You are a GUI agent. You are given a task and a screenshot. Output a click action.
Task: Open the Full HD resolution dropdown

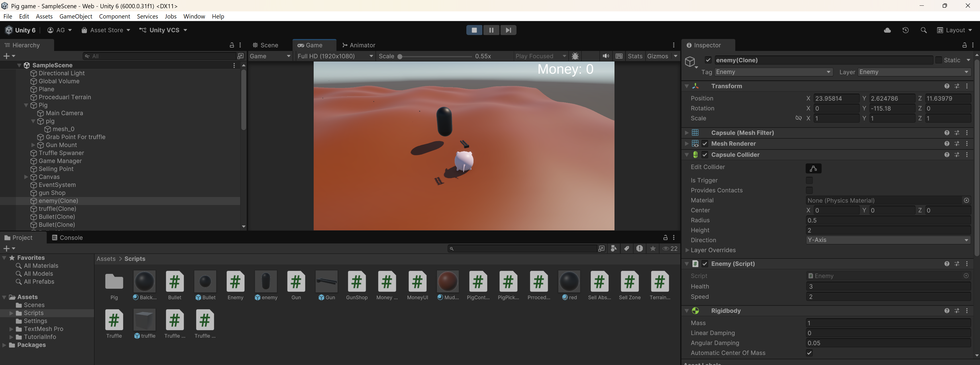[x=335, y=56]
